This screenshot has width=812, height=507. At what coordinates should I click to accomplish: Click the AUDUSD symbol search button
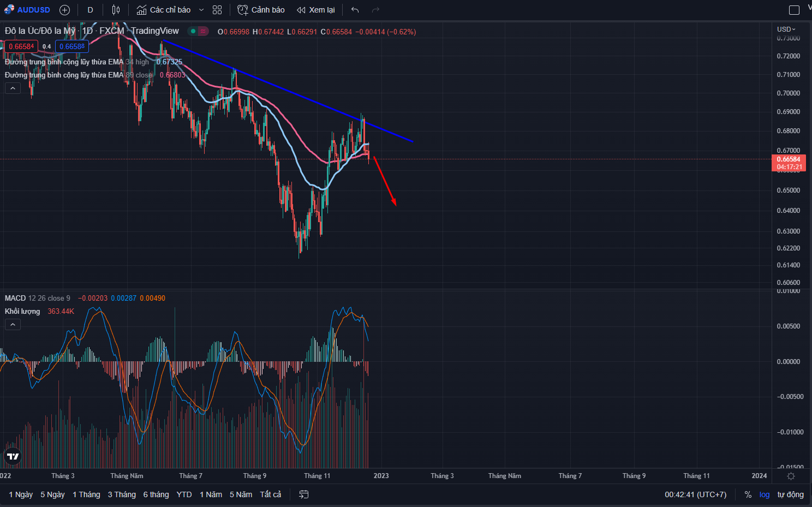coord(27,10)
